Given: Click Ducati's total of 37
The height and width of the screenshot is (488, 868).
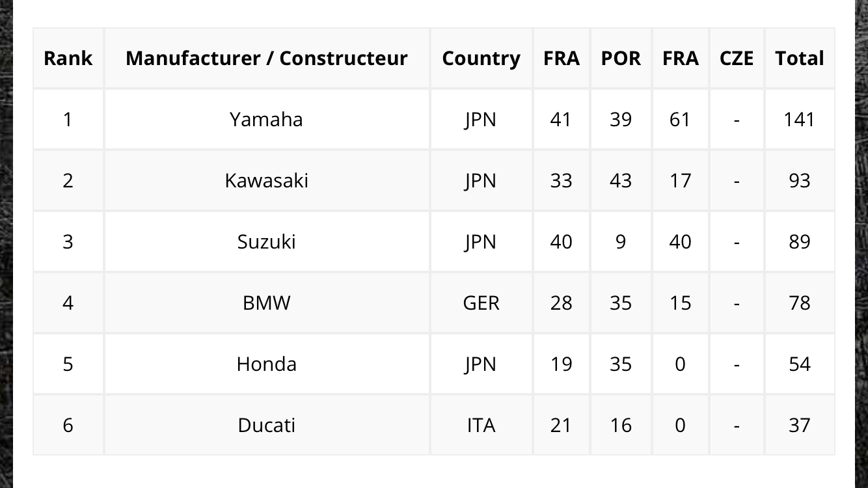Looking at the screenshot, I should [799, 426].
